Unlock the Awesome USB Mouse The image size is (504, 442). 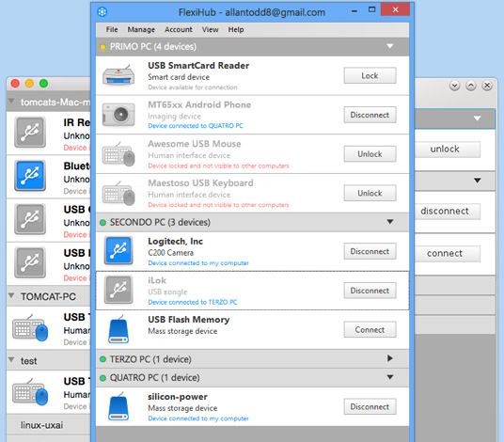pos(370,154)
